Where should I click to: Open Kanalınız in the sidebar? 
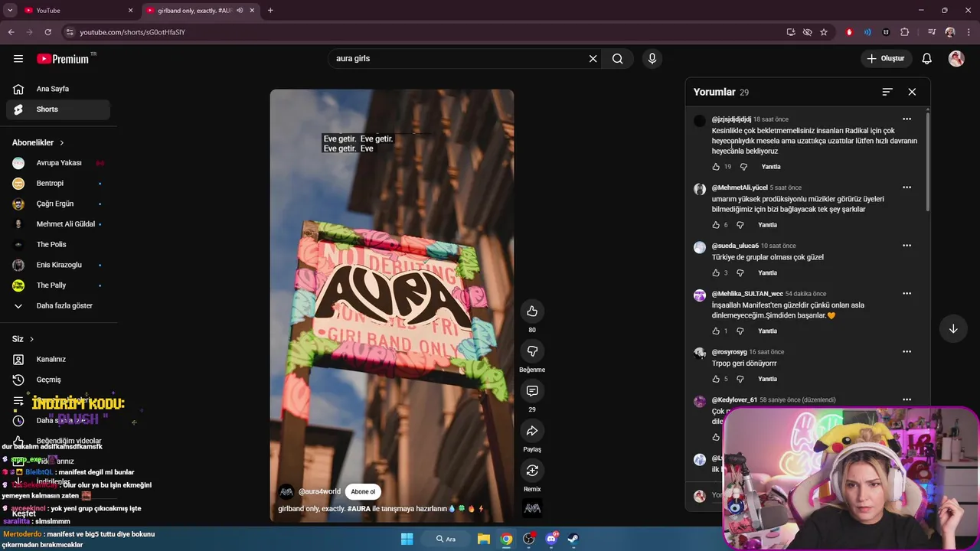[58, 359]
